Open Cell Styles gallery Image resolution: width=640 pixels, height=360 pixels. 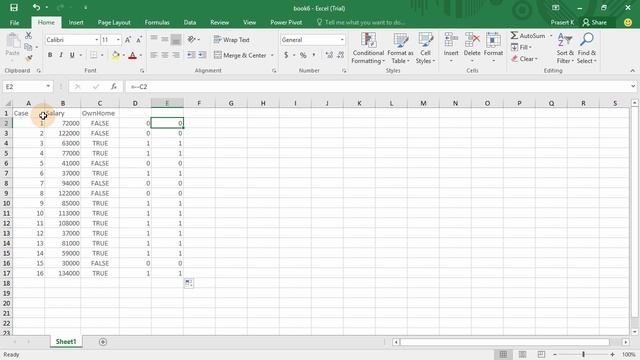click(425, 48)
